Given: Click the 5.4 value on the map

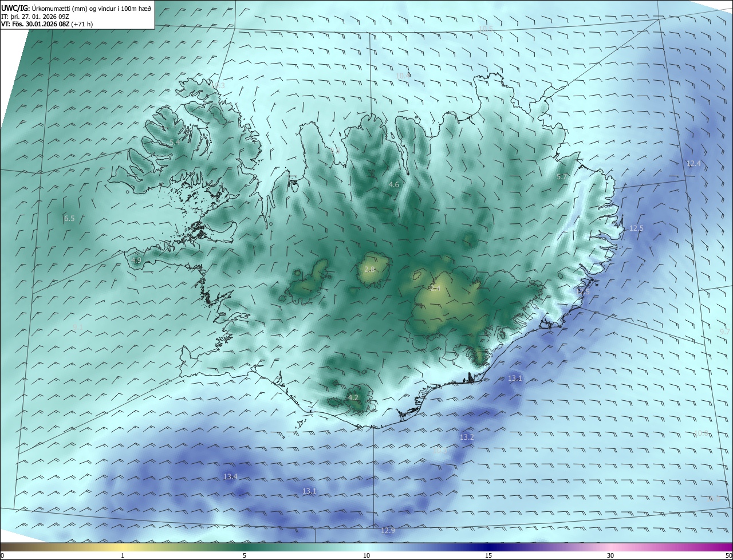Looking at the screenshot, I should [x=174, y=141].
